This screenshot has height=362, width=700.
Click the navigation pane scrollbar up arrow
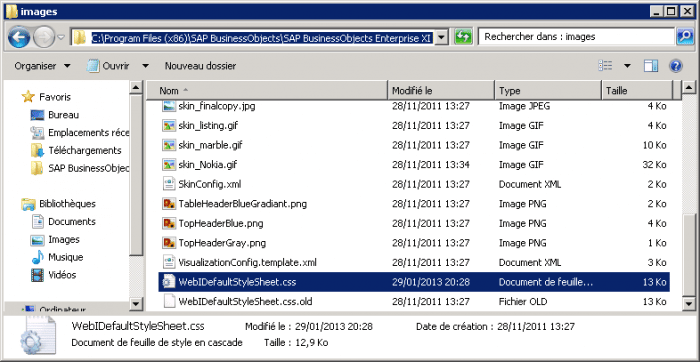coord(136,87)
